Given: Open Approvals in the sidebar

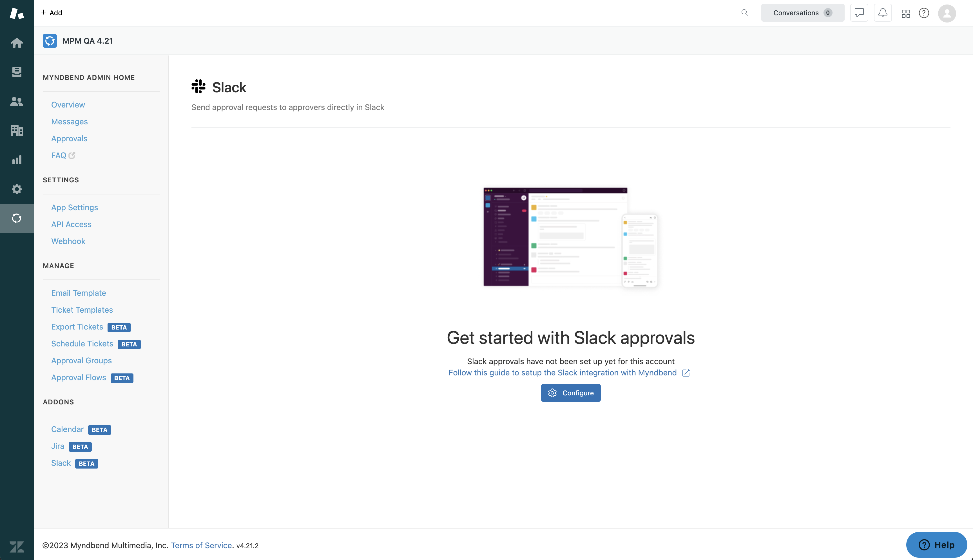Looking at the screenshot, I should (x=69, y=138).
